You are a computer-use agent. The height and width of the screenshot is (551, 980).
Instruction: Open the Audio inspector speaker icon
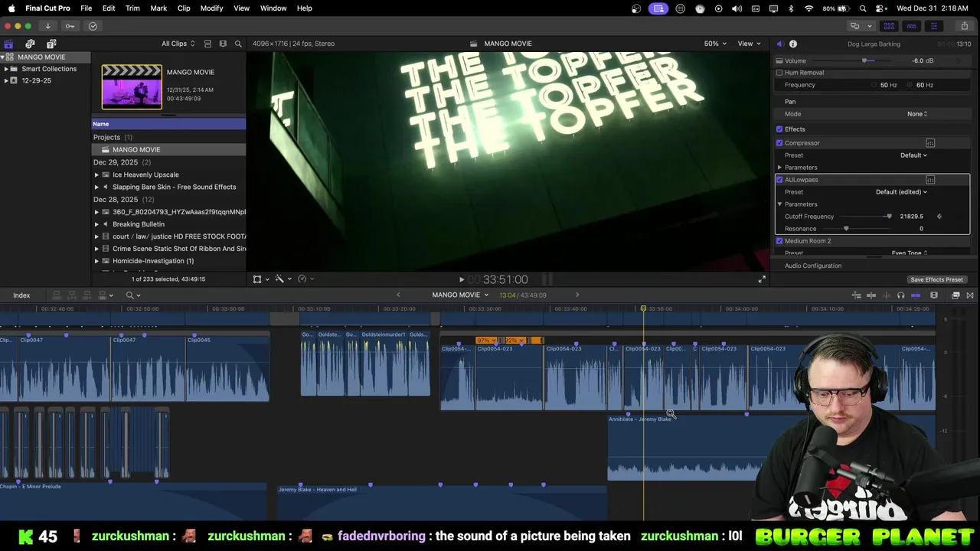(x=779, y=44)
